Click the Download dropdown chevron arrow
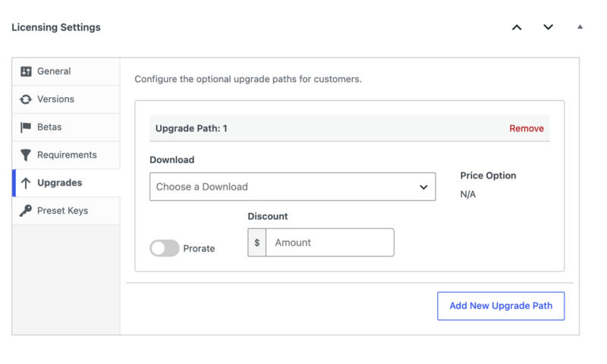 (424, 187)
